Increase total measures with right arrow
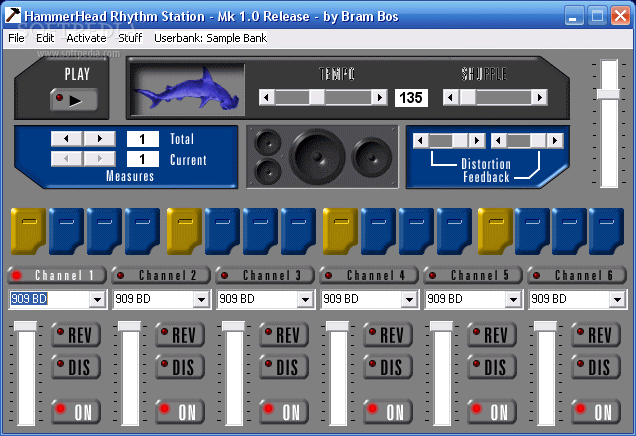636x436 pixels. 99,139
